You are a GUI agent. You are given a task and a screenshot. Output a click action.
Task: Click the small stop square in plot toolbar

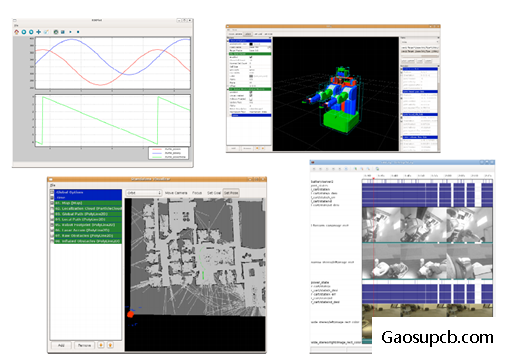(78, 32)
